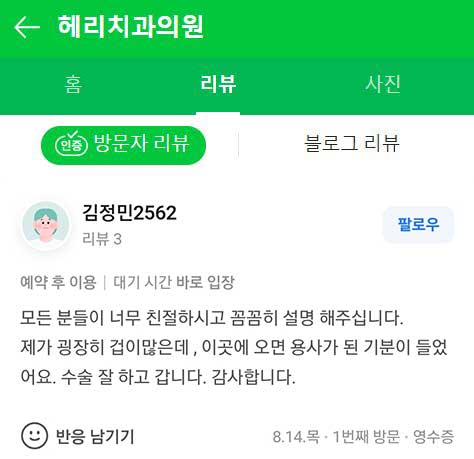Click the 헤리치과의원 page title
This screenshot has width=474, height=459.
coord(130,27)
